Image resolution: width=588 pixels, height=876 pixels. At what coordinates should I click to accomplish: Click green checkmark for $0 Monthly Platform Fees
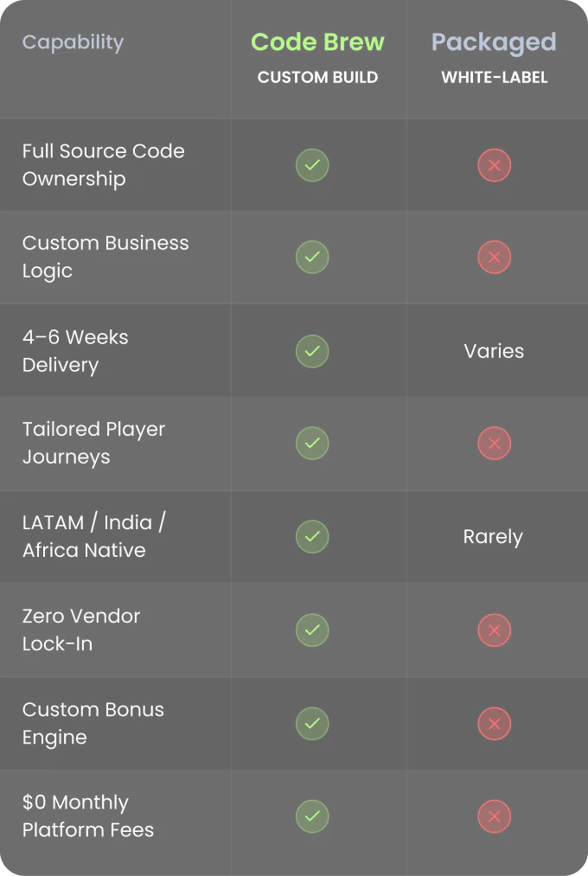coord(312,816)
